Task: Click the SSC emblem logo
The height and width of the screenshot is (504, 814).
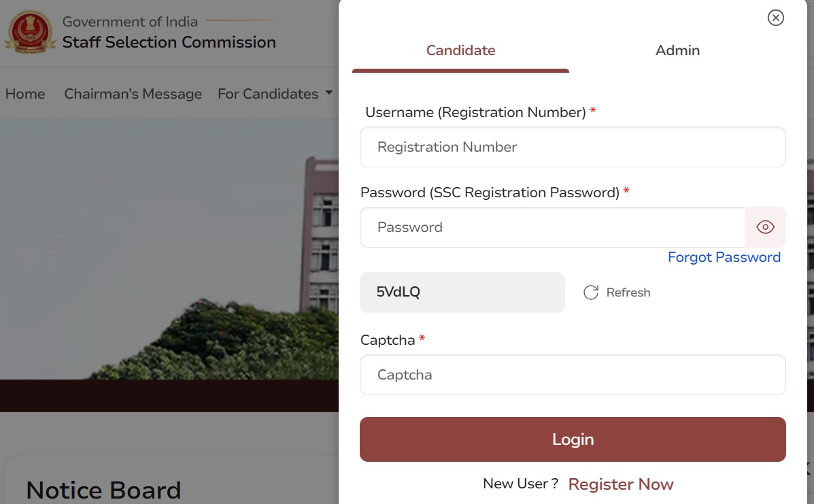Action: click(30, 33)
